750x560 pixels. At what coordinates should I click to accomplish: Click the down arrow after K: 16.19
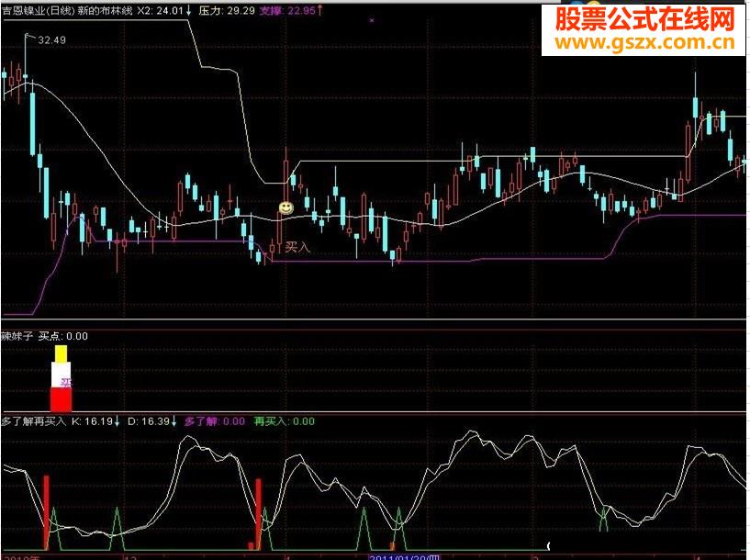118,422
